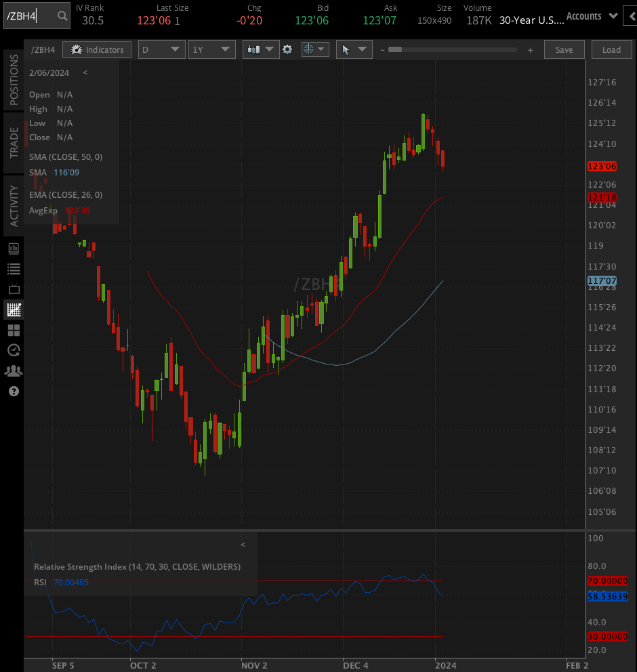Image resolution: width=637 pixels, height=672 pixels.
Task: Open the community people icon
Action: click(14, 371)
